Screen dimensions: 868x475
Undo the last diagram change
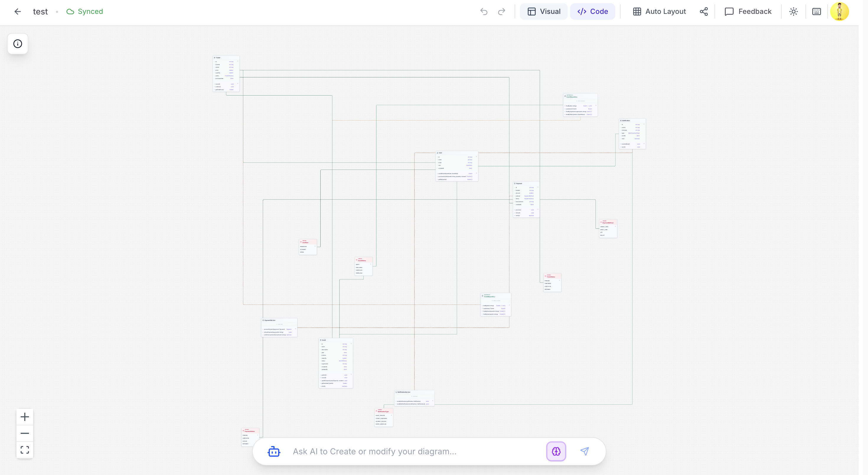[x=484, y=11]
